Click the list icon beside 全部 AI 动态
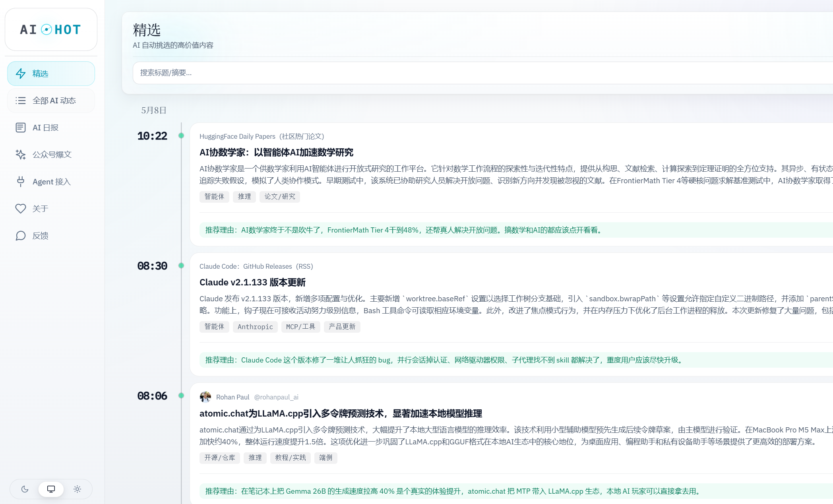 tap(21, 101)
